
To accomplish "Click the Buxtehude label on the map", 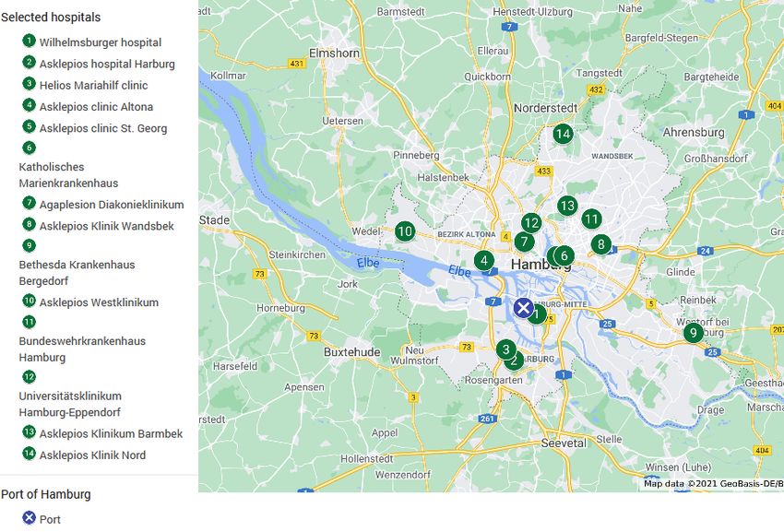I will pos(352,352).
